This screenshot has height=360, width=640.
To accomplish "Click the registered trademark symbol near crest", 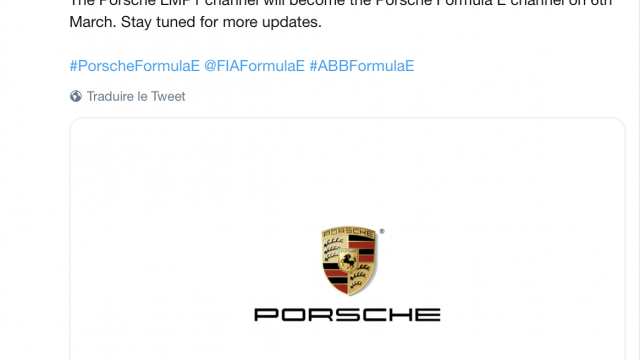I will point(382,231).
